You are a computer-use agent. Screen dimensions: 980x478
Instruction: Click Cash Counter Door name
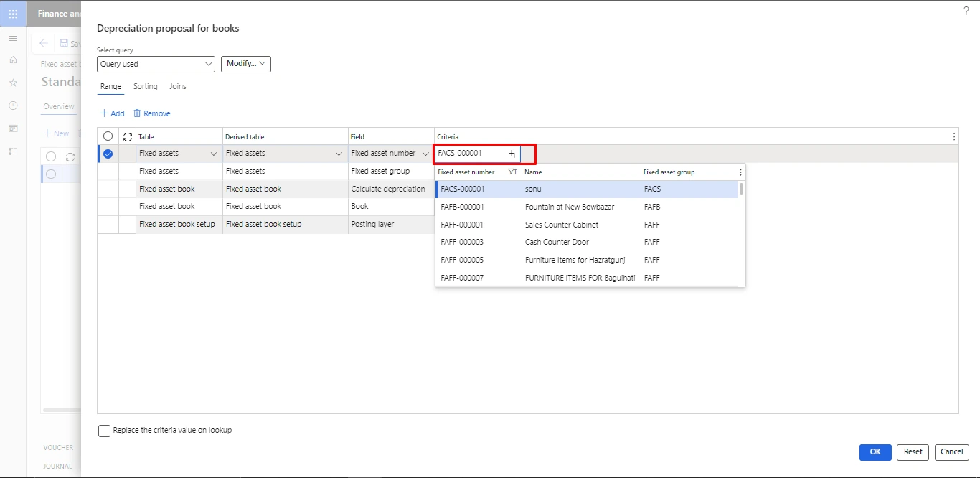(x=557, y=242)
